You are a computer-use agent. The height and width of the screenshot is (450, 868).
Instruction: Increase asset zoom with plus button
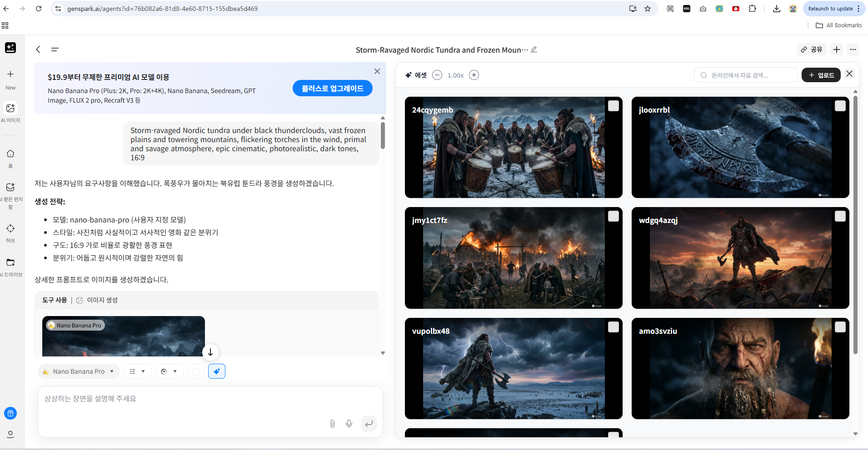(x=474, y=75)
